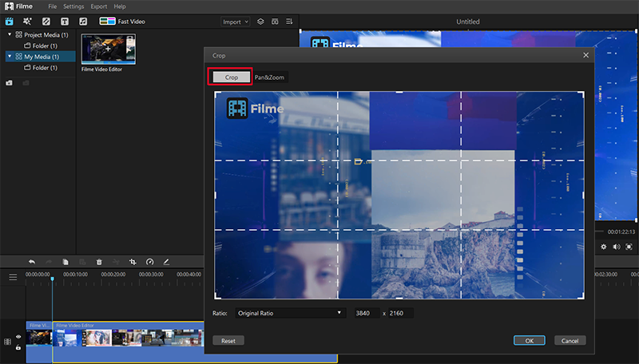Viewport: 639px width, 364px height.
Task: Click the crop height field 2160
Action: (400, 313)
